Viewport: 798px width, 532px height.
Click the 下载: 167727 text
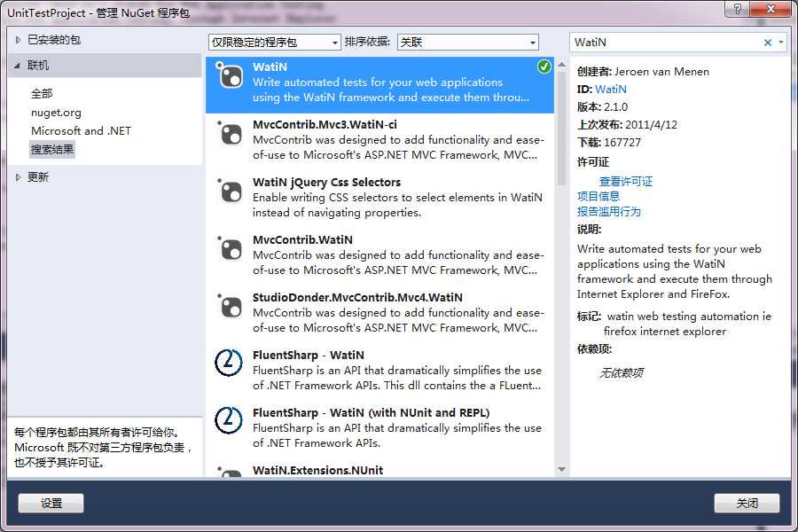(608, 143)
